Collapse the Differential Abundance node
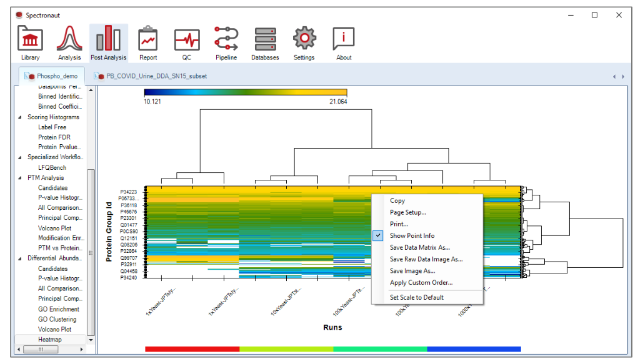 [20, 258]
